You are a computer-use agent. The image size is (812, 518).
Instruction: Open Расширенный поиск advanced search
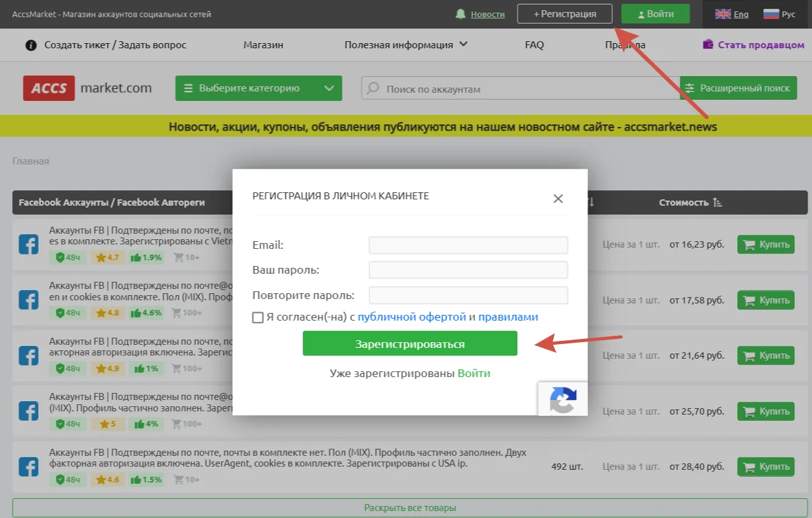click(x=738, y=88)
